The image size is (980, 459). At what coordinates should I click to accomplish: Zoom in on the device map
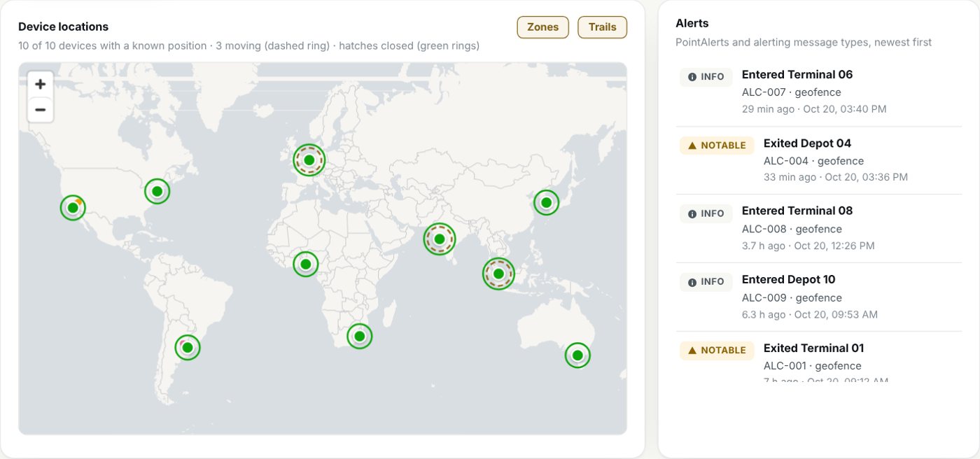(41, 84)
